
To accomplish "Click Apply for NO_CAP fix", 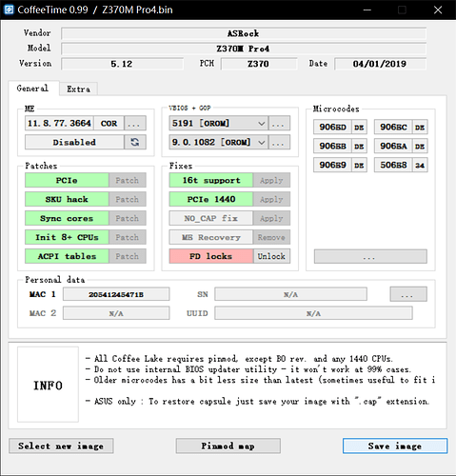I will [x=271, y=218].
